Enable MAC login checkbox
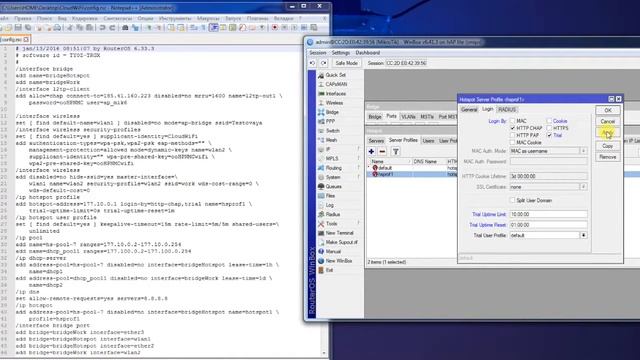Image resolution: width=640 pixels, height=360 pixels. pyautogui.click(x=512, y=121)
